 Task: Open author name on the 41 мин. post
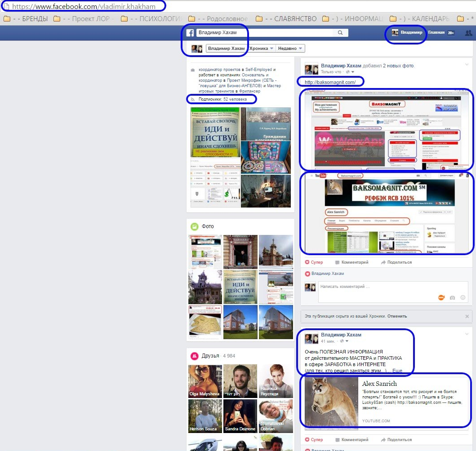click(x=341, y=335)
